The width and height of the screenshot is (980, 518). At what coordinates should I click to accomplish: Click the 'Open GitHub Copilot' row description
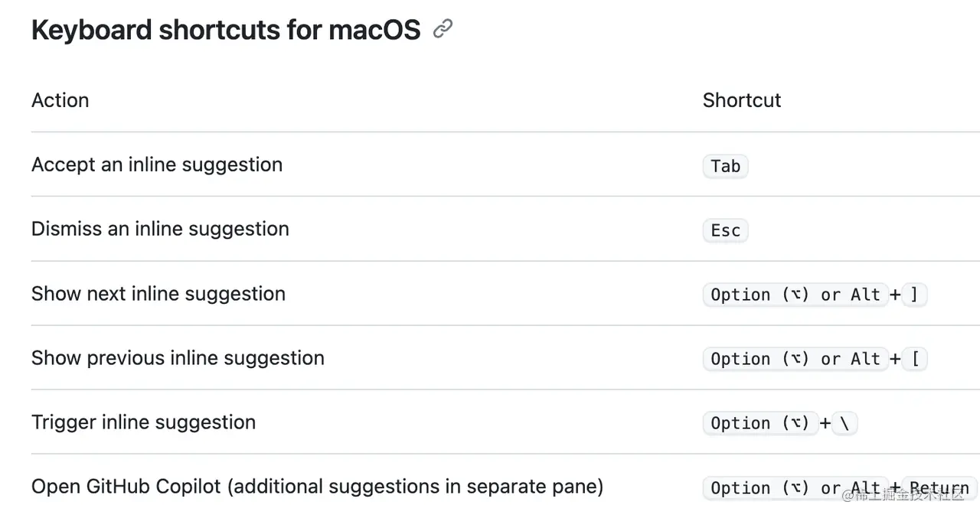point(317,487)
